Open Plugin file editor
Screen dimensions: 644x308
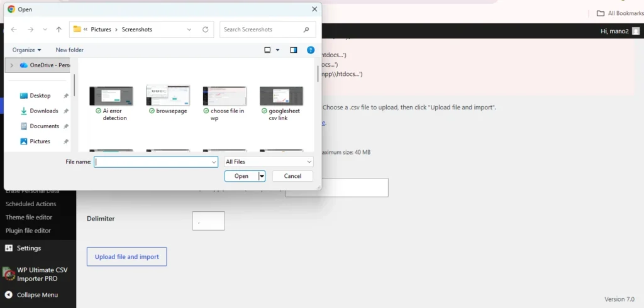point(28,231)
